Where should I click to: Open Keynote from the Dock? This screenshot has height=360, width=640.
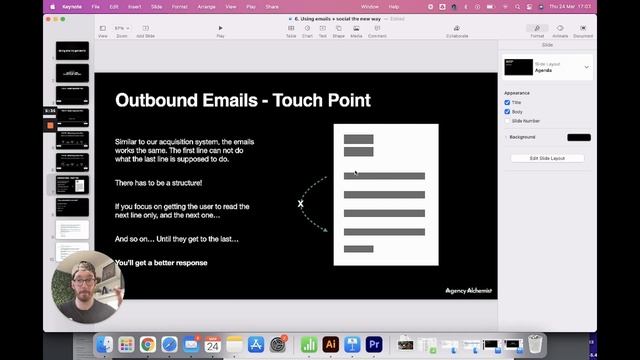(x=352, y=344)
